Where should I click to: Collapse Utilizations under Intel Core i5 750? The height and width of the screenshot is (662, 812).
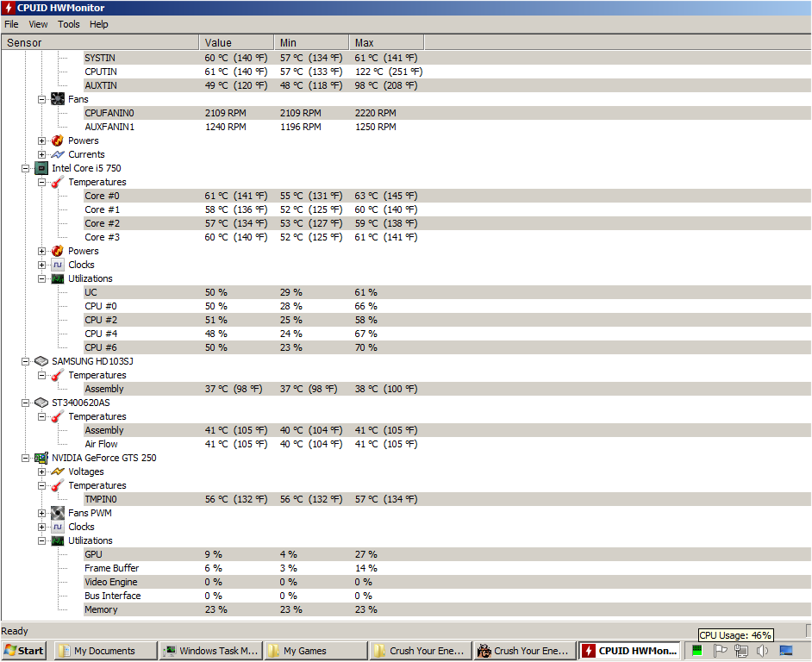[41, 278]
